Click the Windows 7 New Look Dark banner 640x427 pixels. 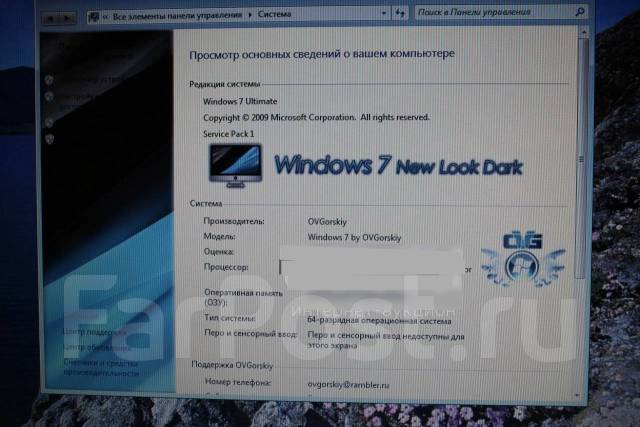pos(398,165)
